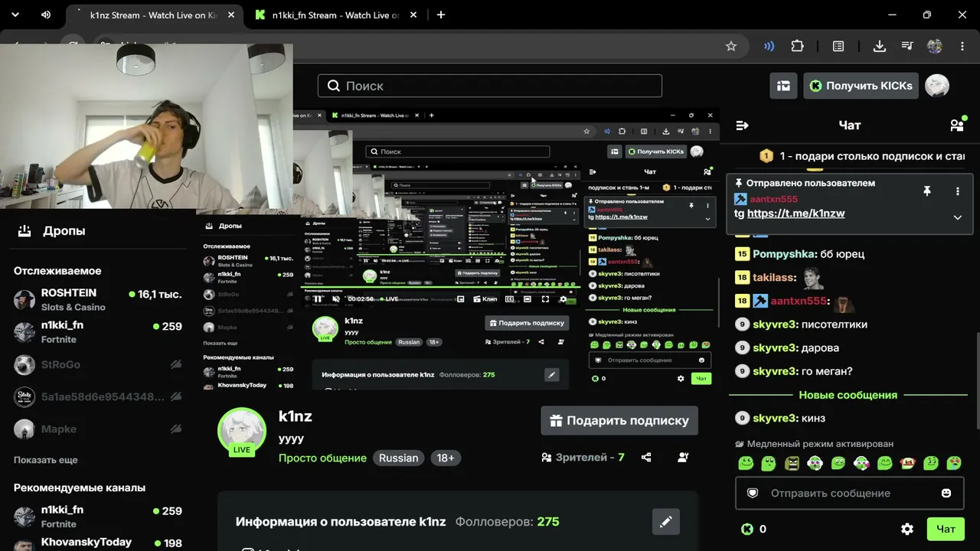The image size is (980, 551).
Task: Click the skyvre3 message 'писотелтики'
Action: coord(835,324)
